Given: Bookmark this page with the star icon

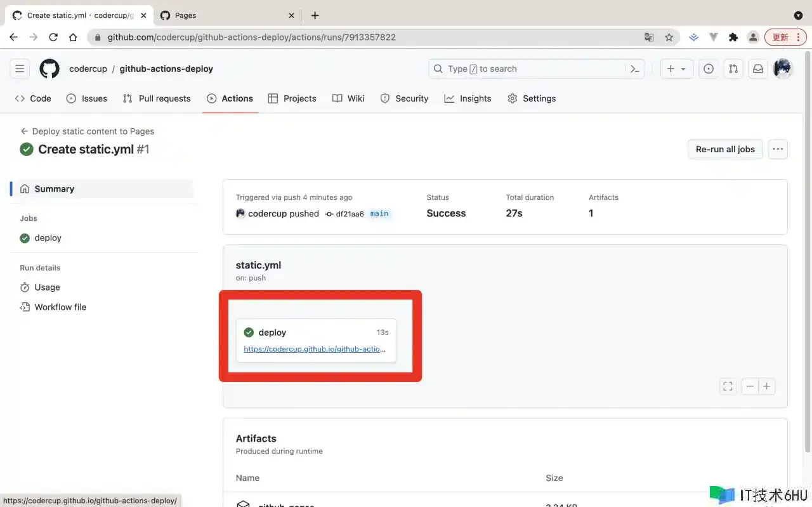Looking at the screenshot, I should [669, 37].
